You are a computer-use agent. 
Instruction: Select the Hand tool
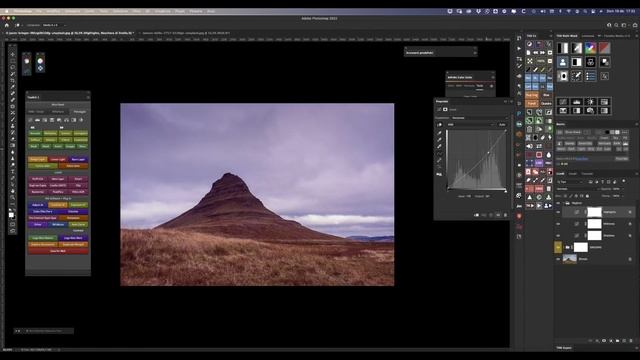coord(13,191)
